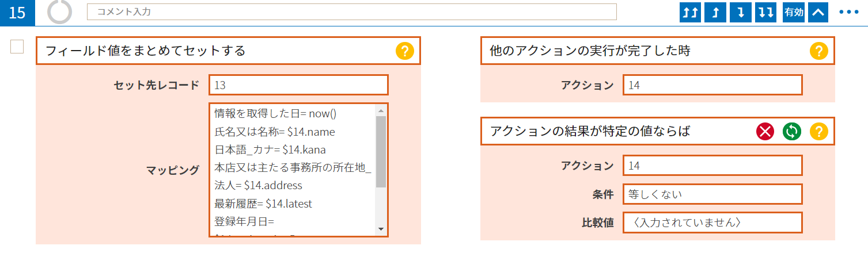Tick the checkbox beside フィールド値をまとめてセットする
This screenshot has height=253, width=868.
pyautogui.click(x=17, y=47)
